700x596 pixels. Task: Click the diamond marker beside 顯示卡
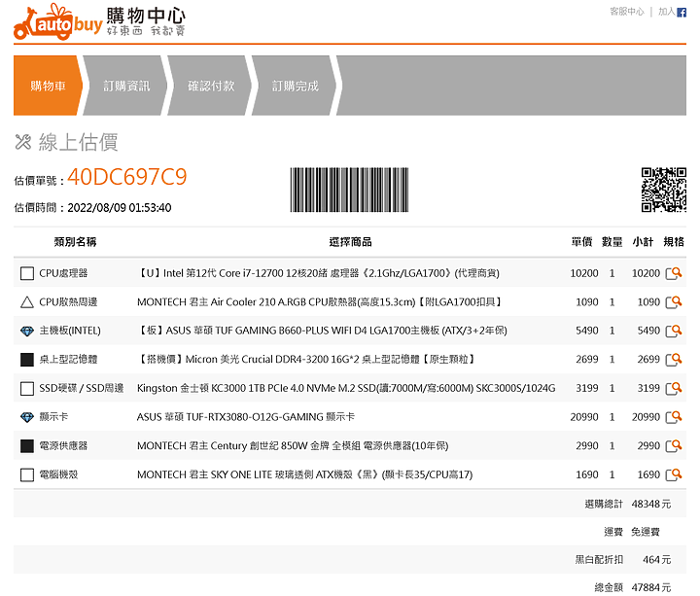pyautogui.click(x=27, y=417)
